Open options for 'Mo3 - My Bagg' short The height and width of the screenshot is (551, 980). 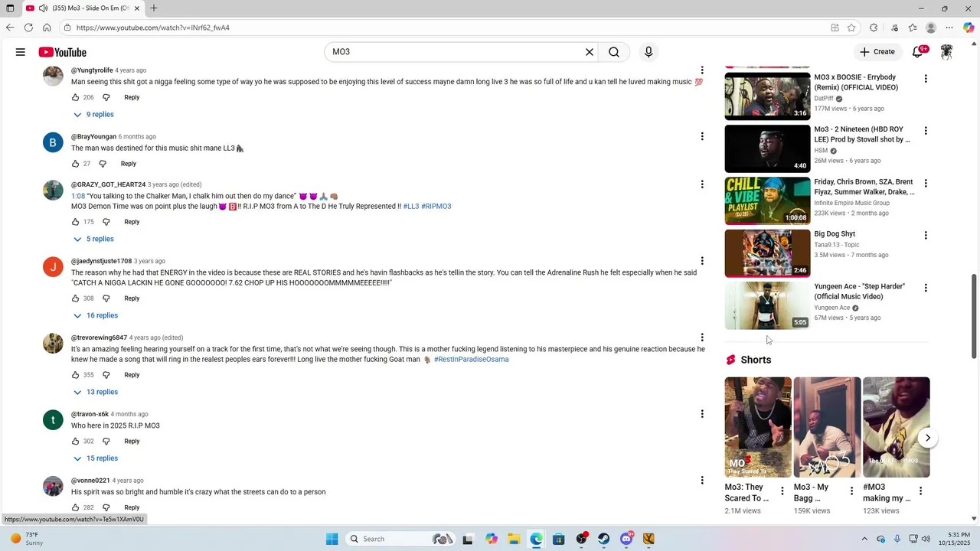851,491
